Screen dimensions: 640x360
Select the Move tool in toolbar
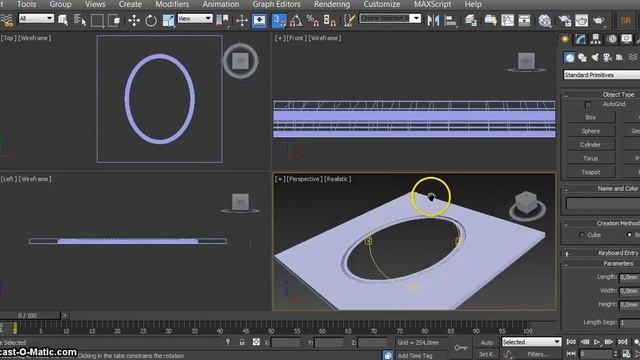coord(134,20)
